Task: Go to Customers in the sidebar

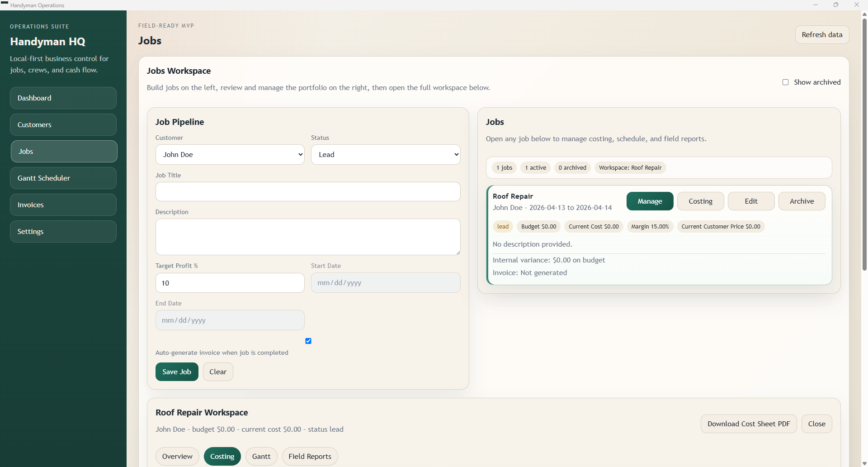Action: click(63, 124)
